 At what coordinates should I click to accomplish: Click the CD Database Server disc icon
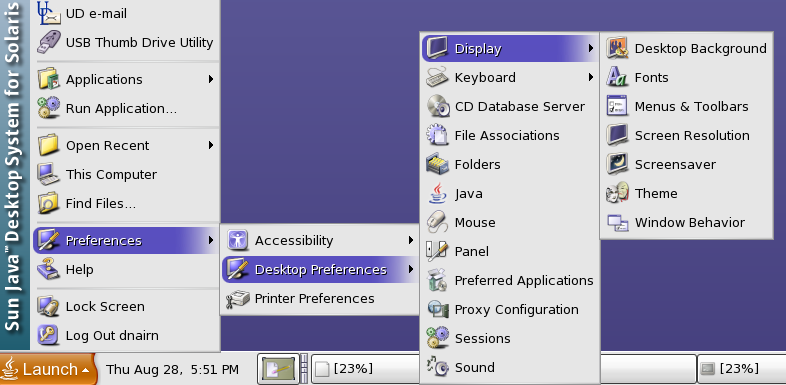pos(438,107)
